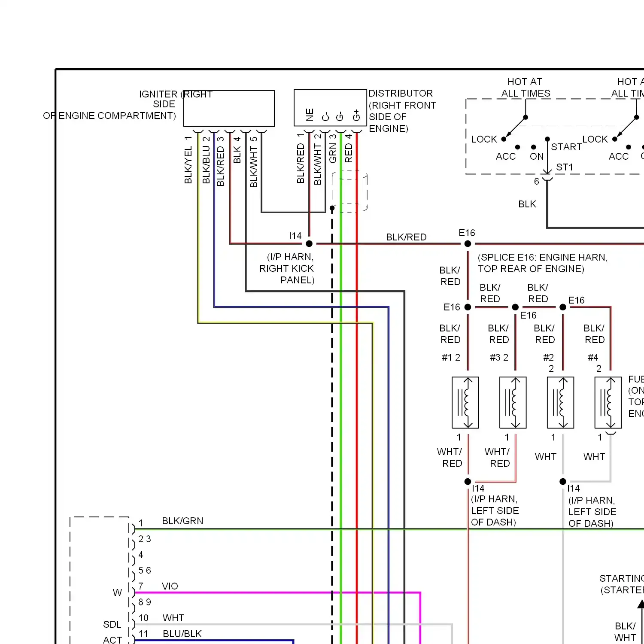Click the 'BLK/GRN' pin 1 wire label
The width and height of the screenshot is (644, 644).
(182, 521)
